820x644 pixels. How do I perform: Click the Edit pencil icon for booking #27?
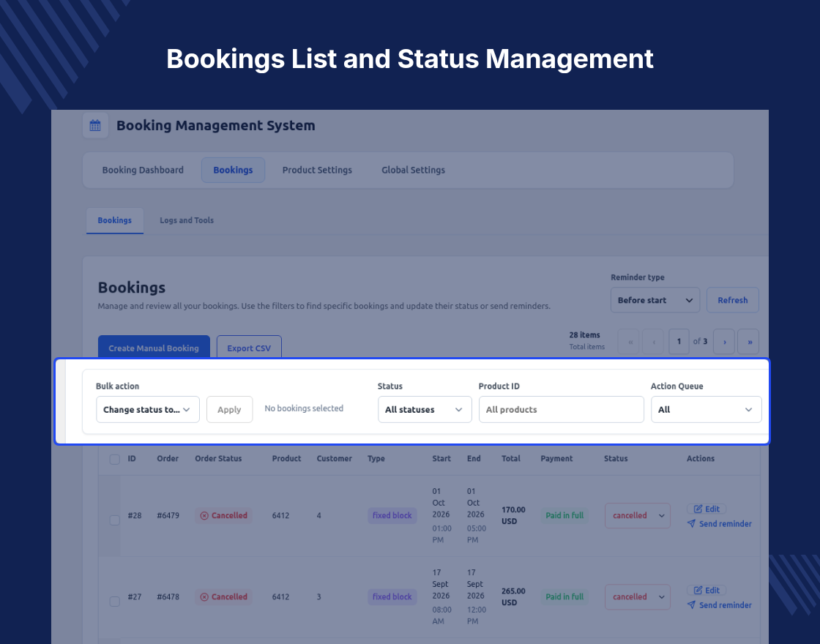point(698,590)
